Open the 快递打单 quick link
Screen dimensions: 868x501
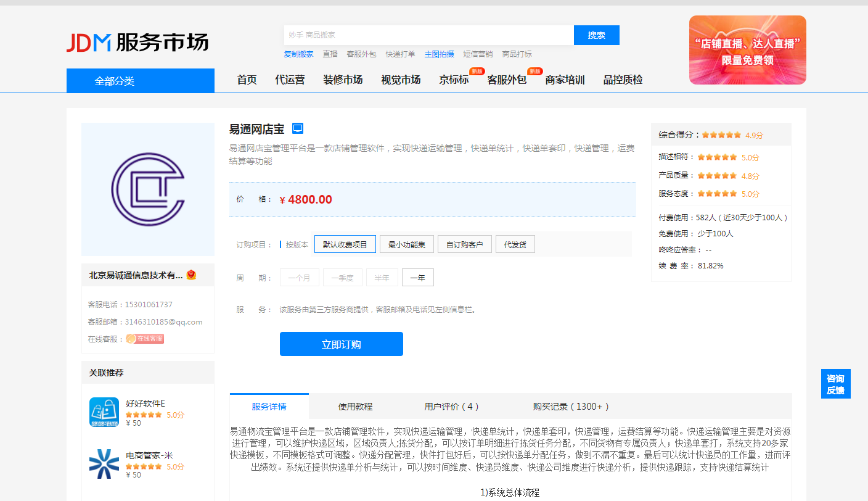coord(401,54)
